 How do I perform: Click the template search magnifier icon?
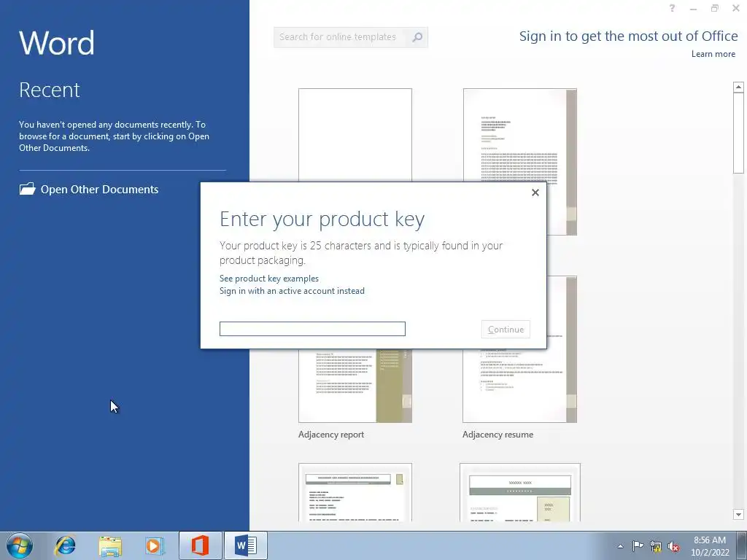(x=417, y=37)
